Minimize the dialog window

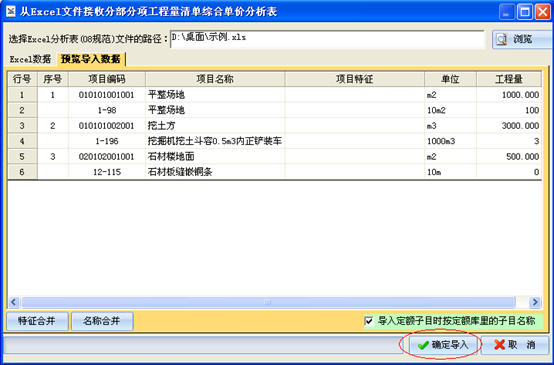point(506,12)
